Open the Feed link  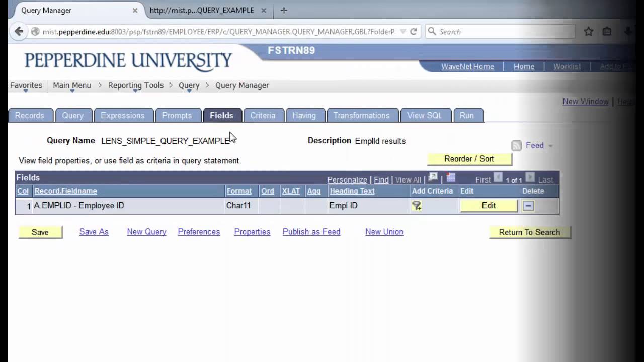(535, 146)
